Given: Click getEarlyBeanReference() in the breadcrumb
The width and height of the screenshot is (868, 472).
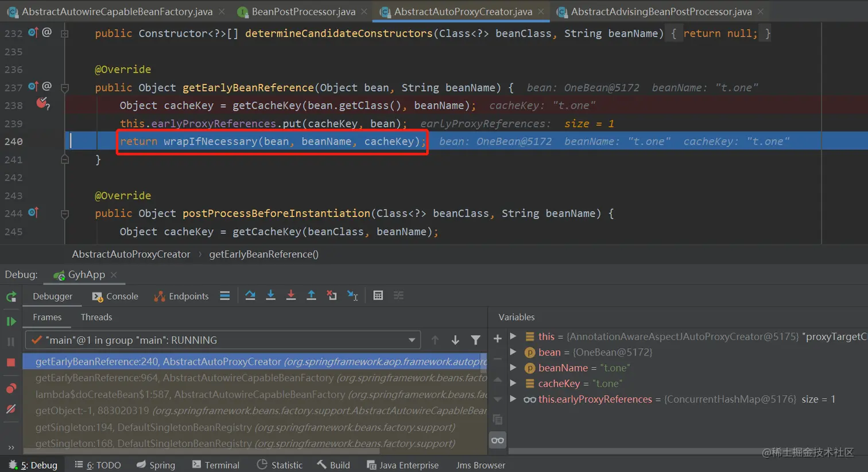Looking at the screenshot, I should tap(263, 254).
